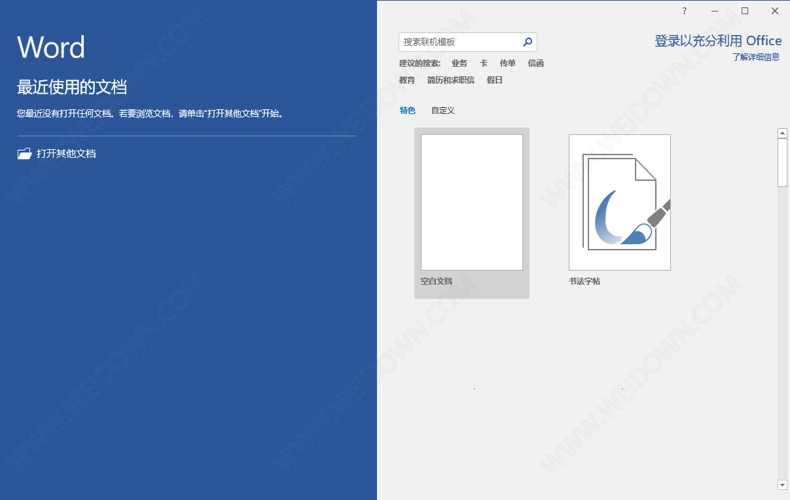Click the 空白文档 label text
Viewport: 790px width, 500px height.
[x=436, y=281]
